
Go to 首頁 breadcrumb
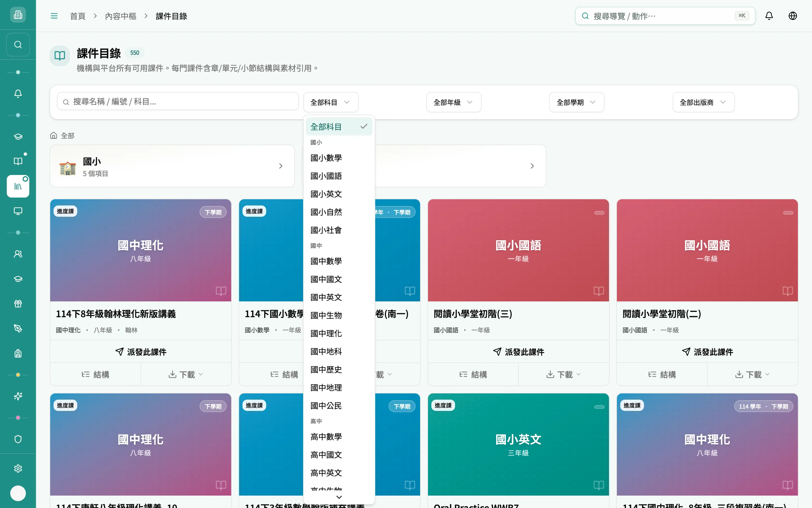tap(78, 16)
